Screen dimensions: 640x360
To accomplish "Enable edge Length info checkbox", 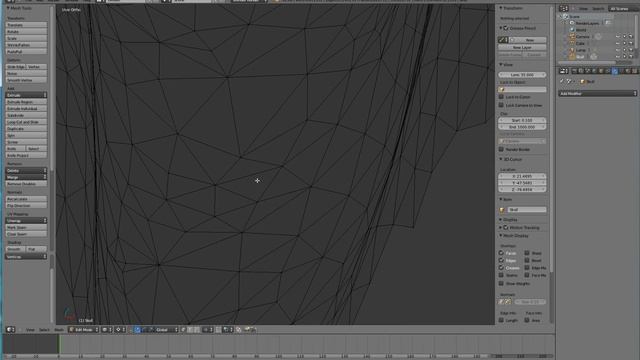I will tap(501, 320).
